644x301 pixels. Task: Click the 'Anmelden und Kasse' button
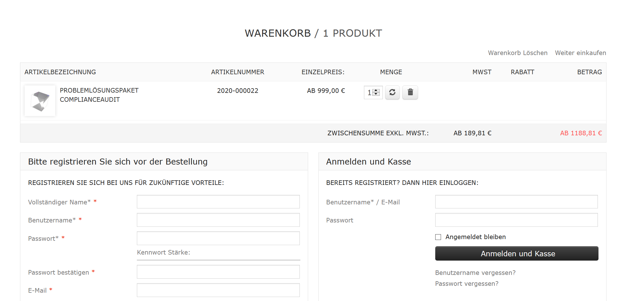pos(517,253)
